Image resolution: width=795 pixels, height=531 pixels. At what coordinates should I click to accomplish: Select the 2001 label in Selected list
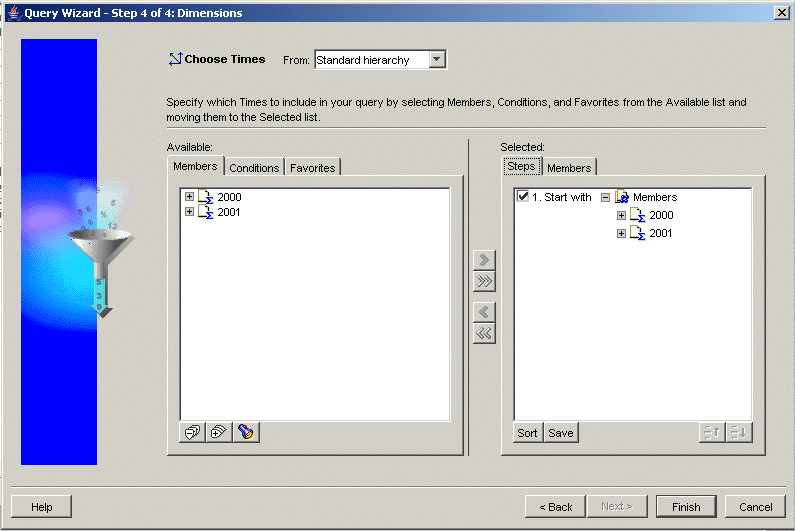(x=661, y=233)
